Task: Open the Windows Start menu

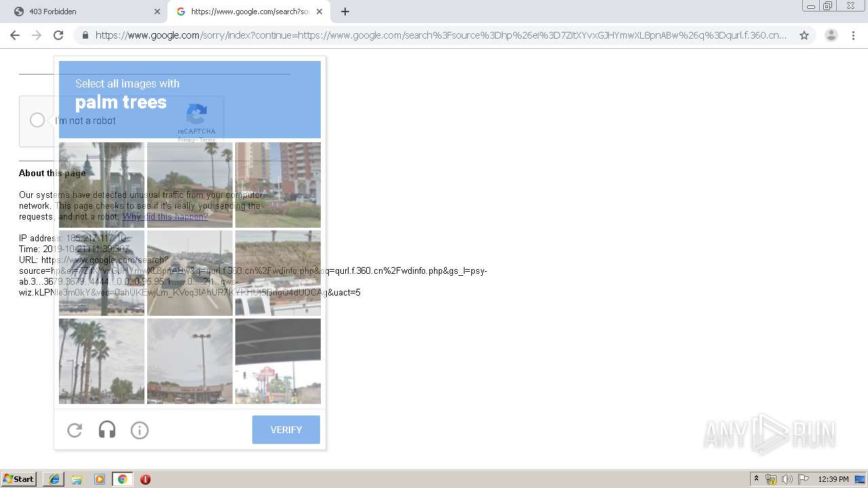Action: (x=19, y=479)
